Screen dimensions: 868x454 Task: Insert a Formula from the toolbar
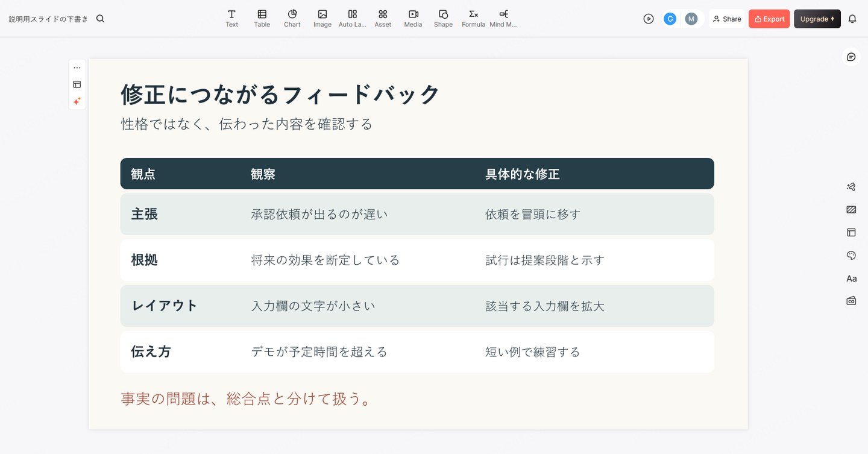[x=473, y=19]
